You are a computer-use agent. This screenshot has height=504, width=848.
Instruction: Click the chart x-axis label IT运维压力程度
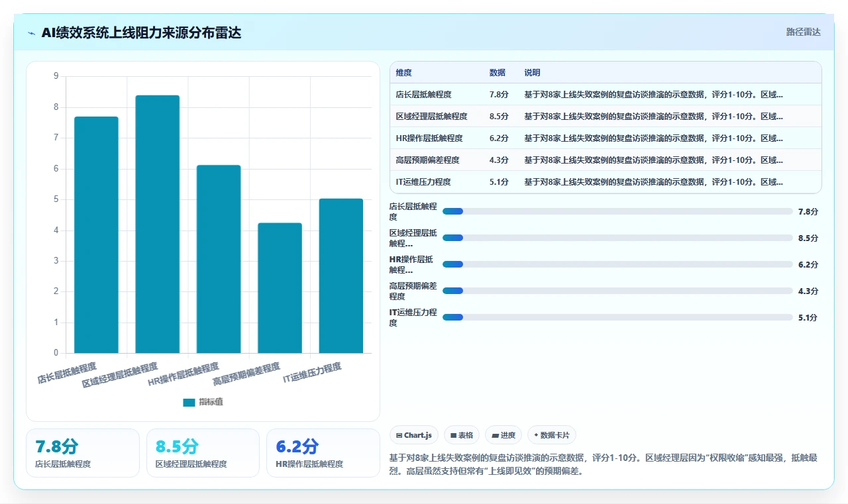point(313,373)
